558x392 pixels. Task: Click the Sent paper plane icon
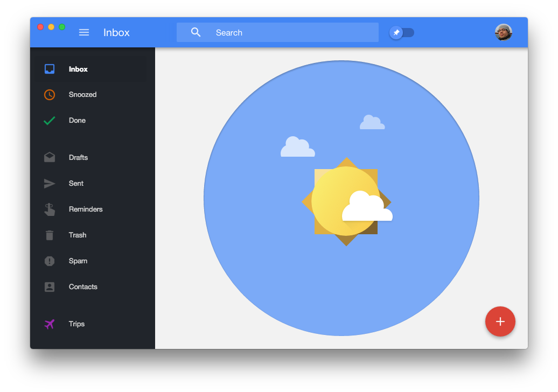click(x=50, y=183)
